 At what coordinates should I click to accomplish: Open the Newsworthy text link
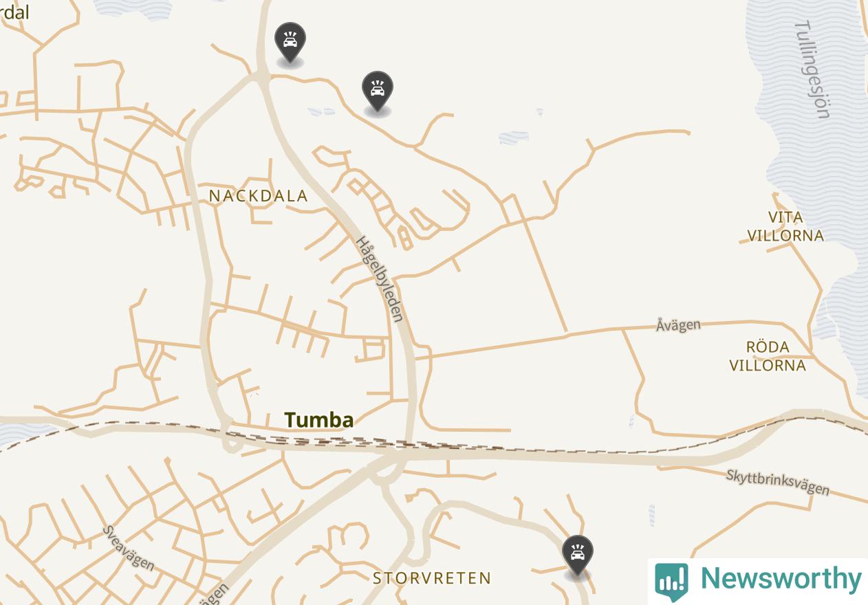click(x=781, y=578)
